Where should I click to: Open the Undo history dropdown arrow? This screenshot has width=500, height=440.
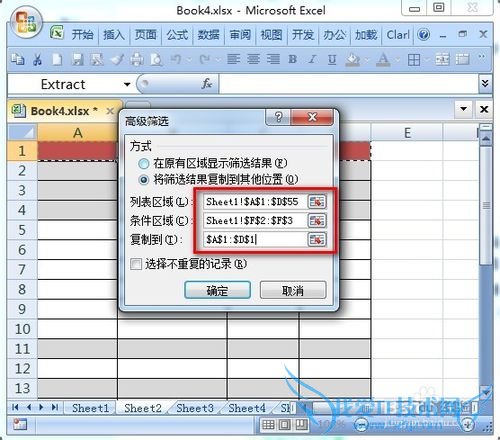pyautogui.click(x=189, y=60)
